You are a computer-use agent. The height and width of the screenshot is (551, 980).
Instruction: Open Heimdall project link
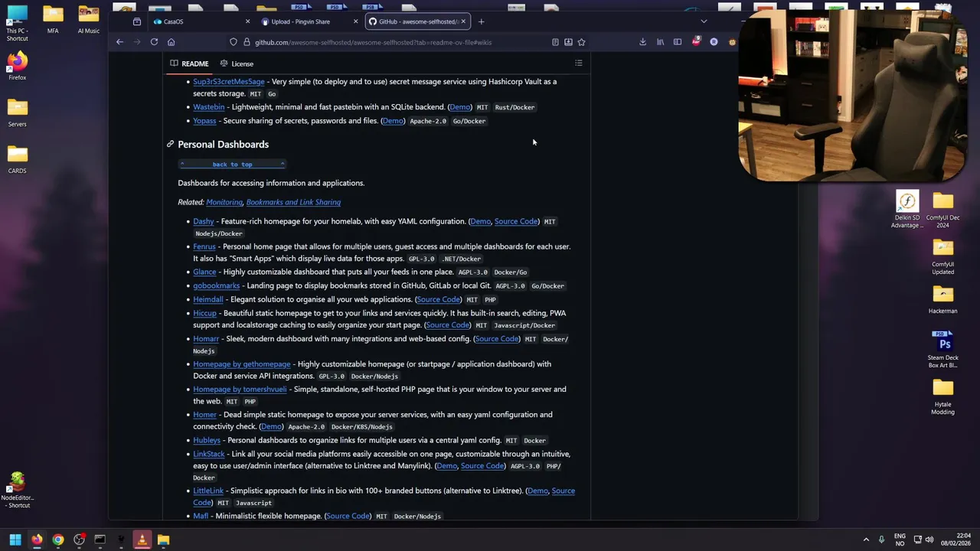(x=208, y=299)
